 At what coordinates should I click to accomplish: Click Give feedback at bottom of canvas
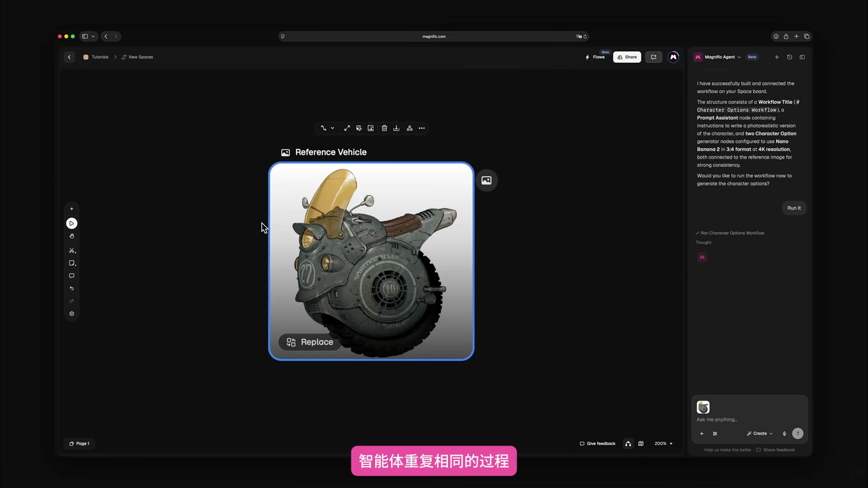click(x=598, y=444)
